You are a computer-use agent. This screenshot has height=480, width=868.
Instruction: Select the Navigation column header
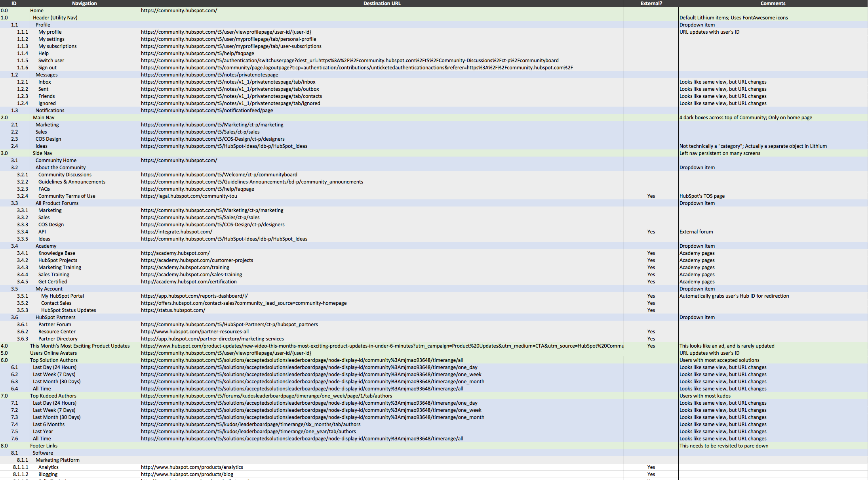(84, 3)
